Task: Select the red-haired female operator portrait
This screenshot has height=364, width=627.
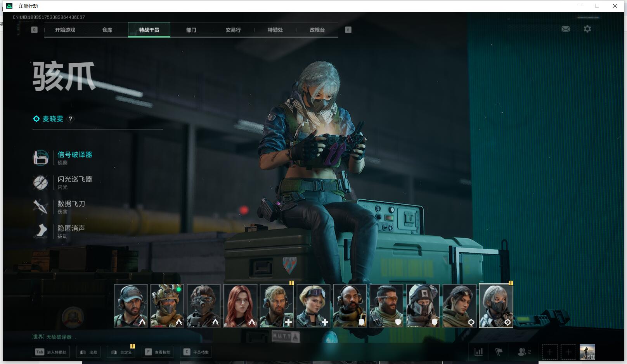Action: click(x=240, y=306)
